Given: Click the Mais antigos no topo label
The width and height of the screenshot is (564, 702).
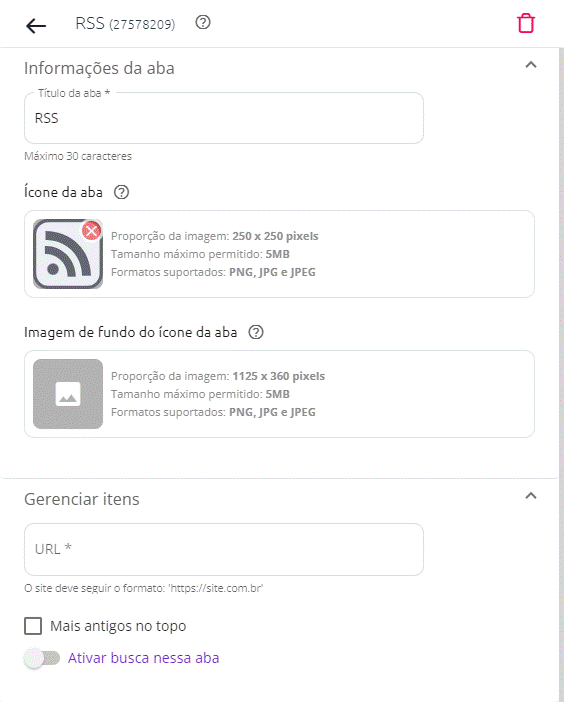Looking at the screenshot, I should (x=118, y=626).
